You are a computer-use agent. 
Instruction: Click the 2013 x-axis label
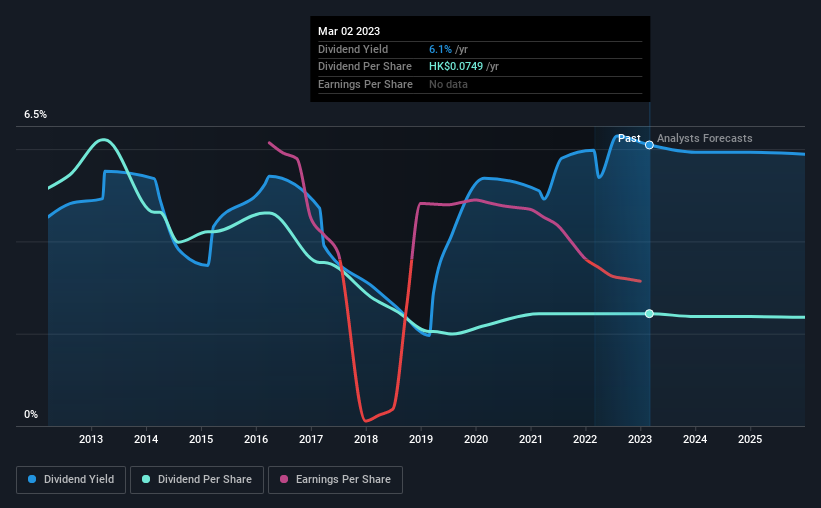pyautogui.click(x=91, y=439)
